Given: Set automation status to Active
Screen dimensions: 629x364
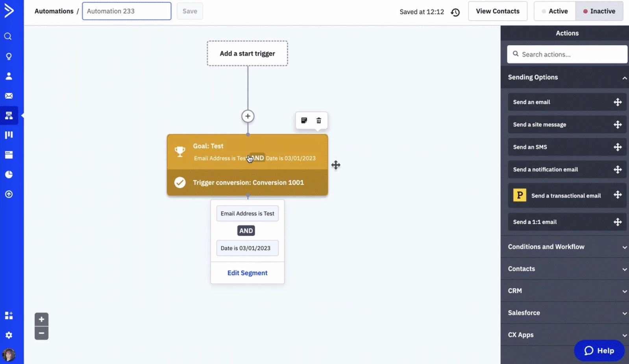Looking at the screenshot, I should 555,11.
